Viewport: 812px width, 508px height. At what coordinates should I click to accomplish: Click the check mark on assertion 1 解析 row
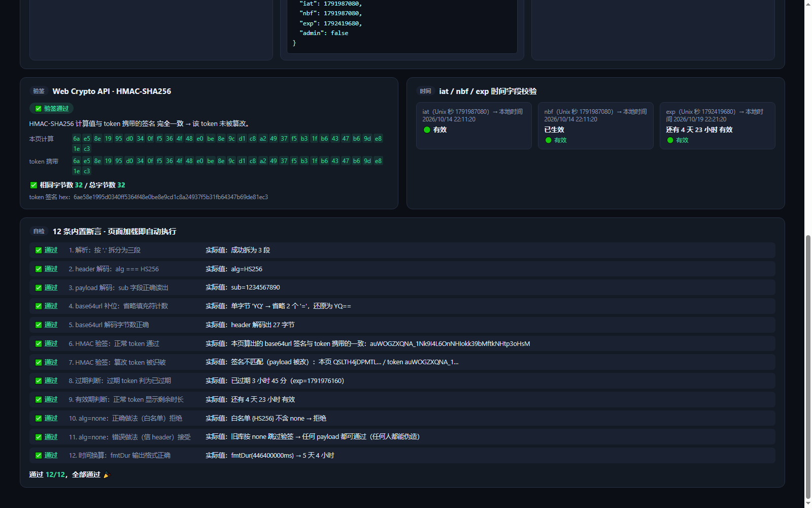pos(39,250)
